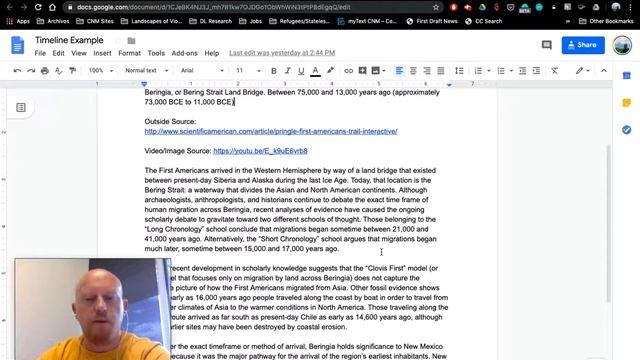Print the document using the printer icon

45,71
